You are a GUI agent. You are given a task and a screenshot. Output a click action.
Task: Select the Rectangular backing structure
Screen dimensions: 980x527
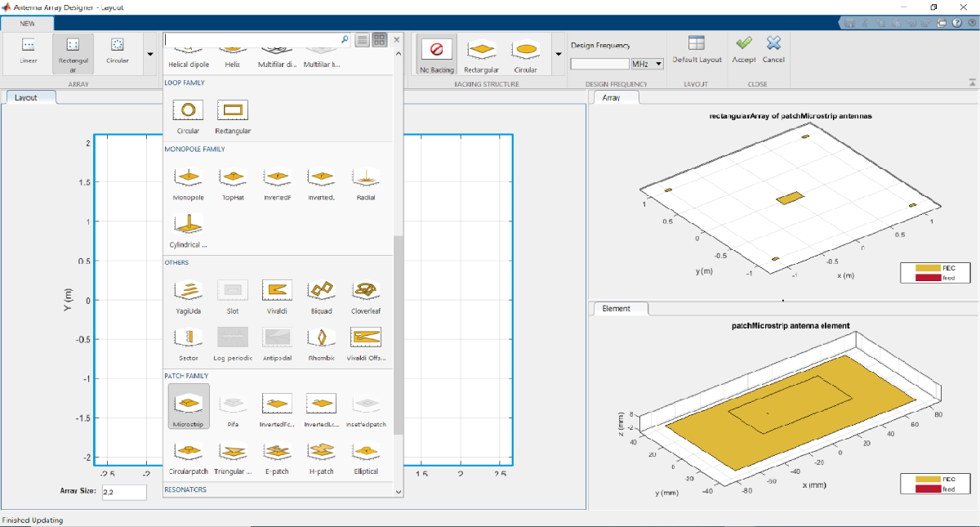pos(481,55)
